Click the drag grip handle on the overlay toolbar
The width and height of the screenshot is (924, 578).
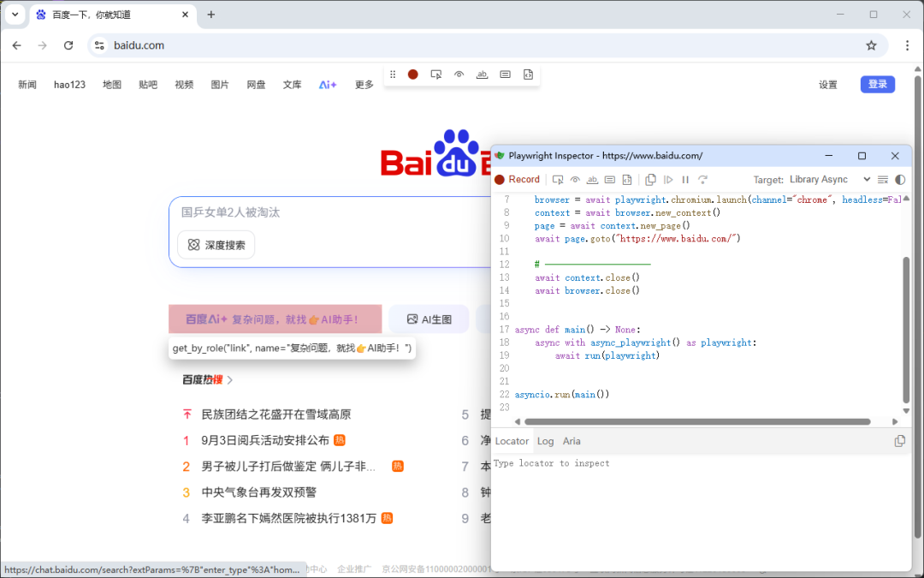click(393, 74)
